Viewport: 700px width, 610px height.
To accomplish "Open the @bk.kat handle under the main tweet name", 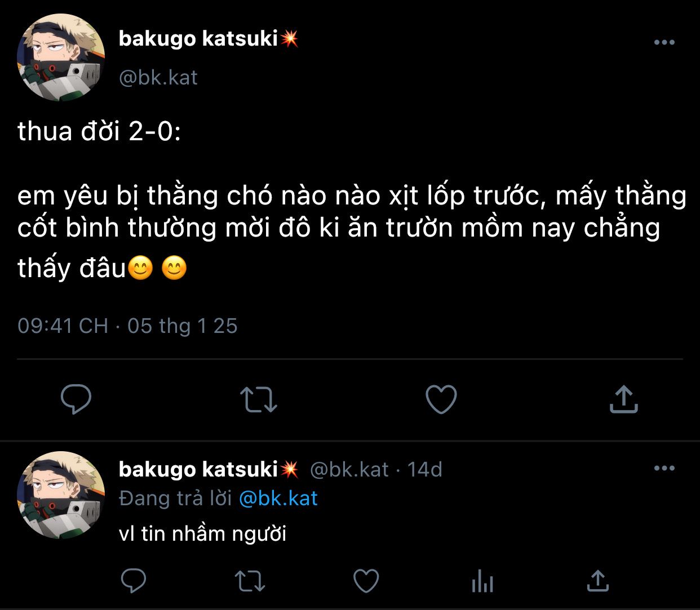I will [158, 77].
